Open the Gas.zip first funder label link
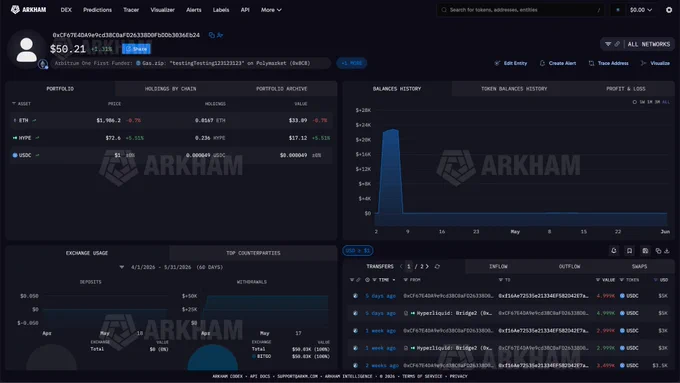Viewport: 680px width, 383px height. (x=223, y=63)
